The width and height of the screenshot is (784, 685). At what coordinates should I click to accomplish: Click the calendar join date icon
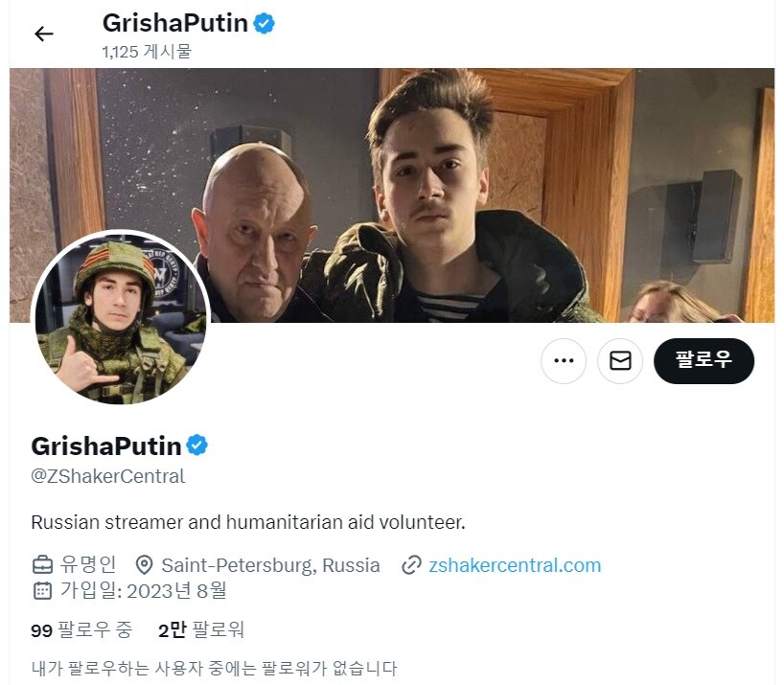pyautogui.click(x=42, y=590)
